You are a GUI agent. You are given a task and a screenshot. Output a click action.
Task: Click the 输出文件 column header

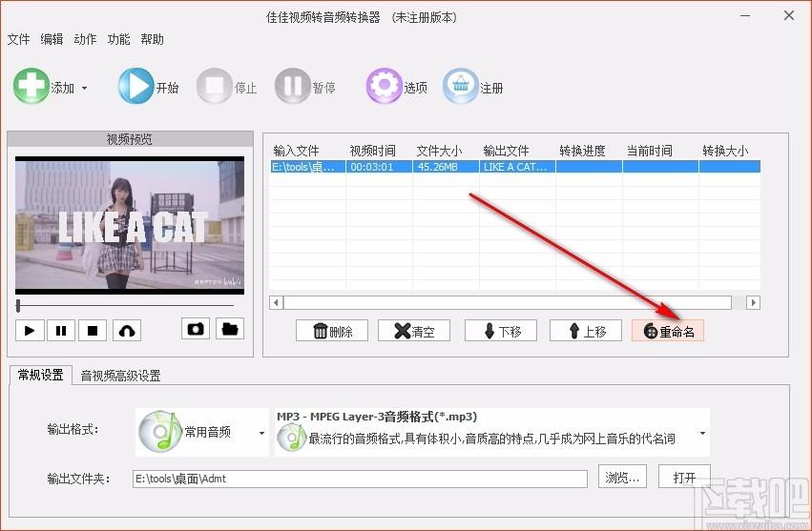pos(506,151)
